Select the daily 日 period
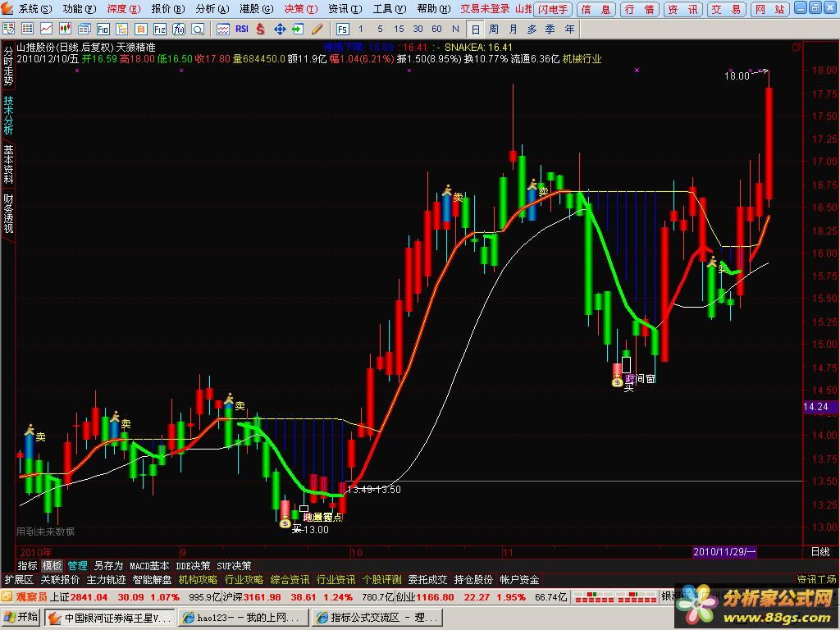 [x=475, y=29]
